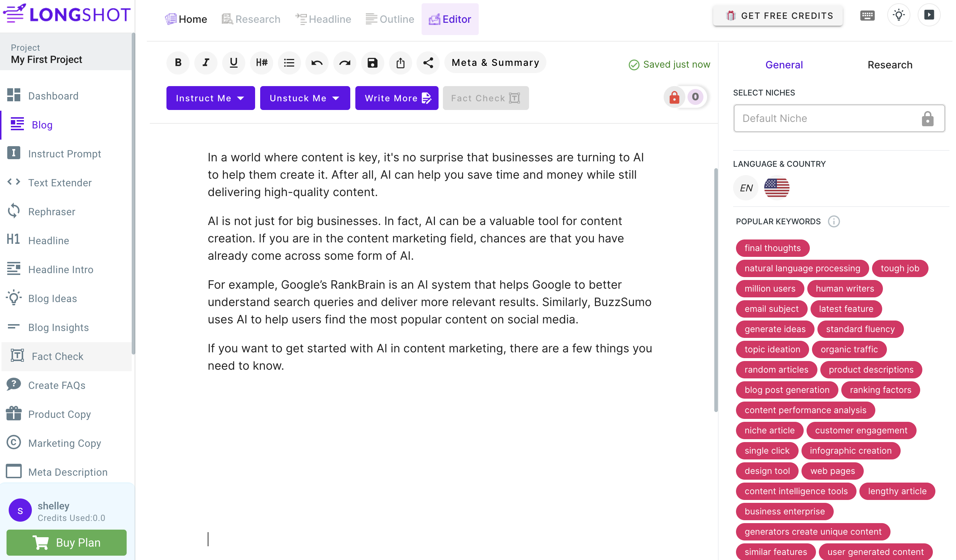Open the Unstuck Me dropdown menu
The height and width of the screenshot is (560, 956).
pyautogui.click(x=305, y=98)
